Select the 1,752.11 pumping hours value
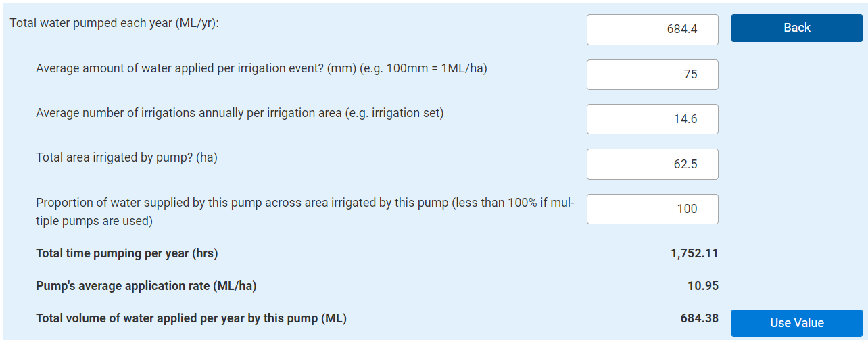The height and width of the screenshot is (344, 868). coord(694,254)
